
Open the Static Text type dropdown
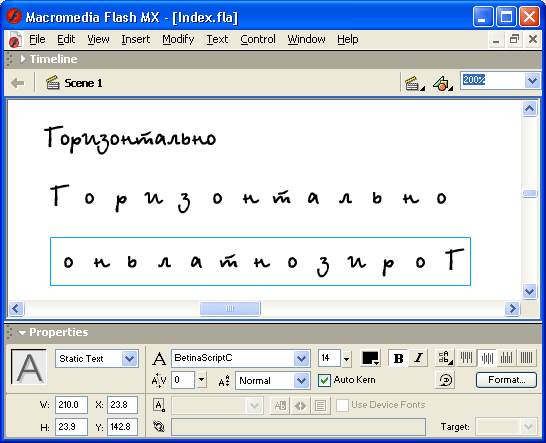tap(130, 359)
